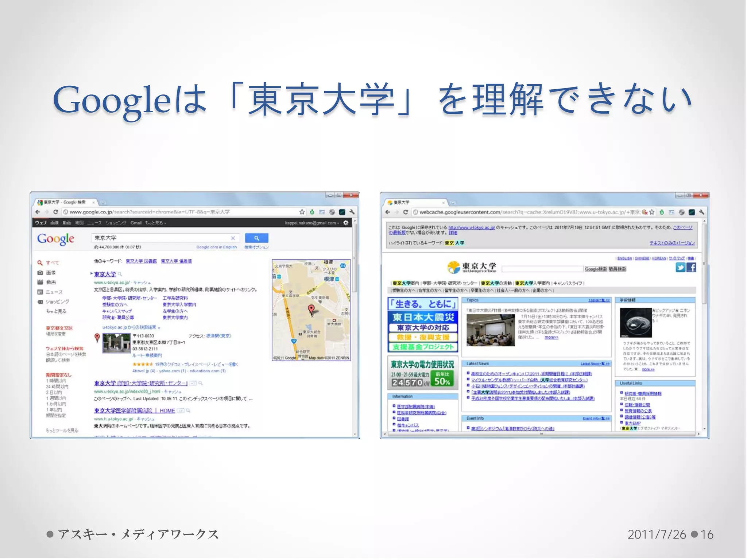Select the 動画 video filter

point(40,282)
